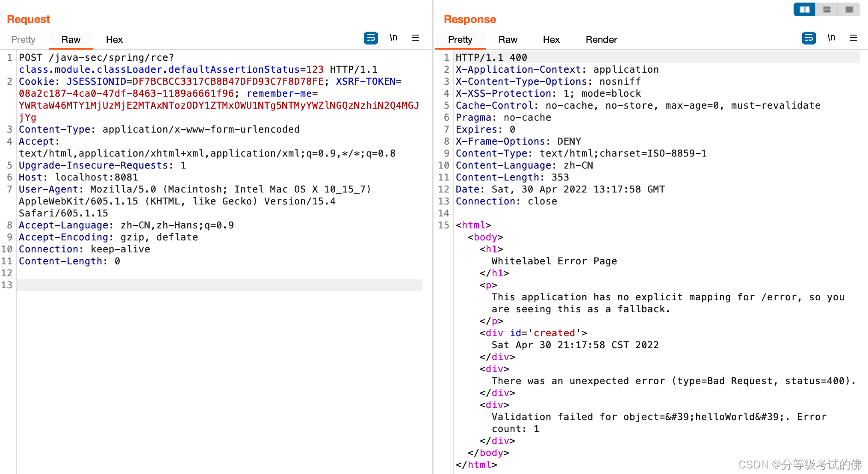Show \n characters in the Request editor
The image size is (868, 474).
[393, 38]
